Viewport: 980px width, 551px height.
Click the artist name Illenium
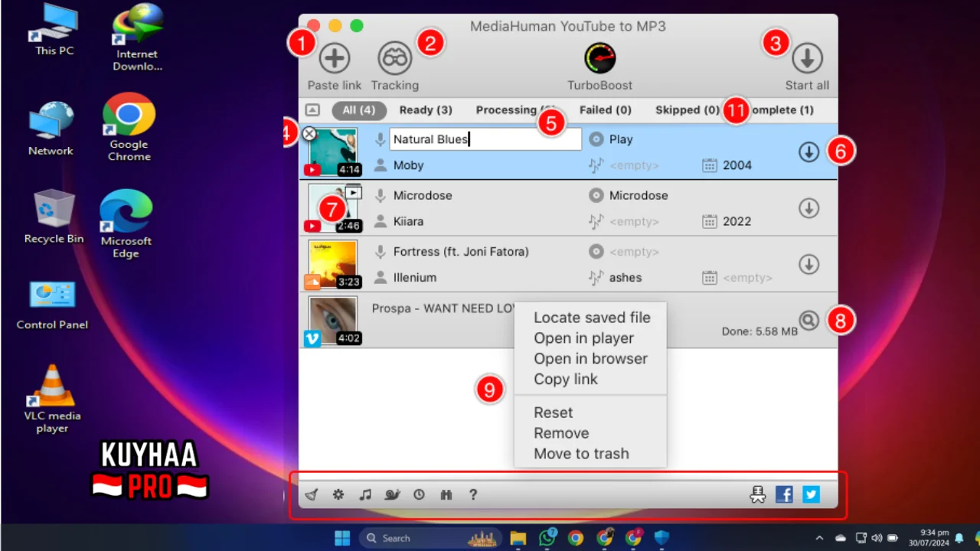point(415,278)
